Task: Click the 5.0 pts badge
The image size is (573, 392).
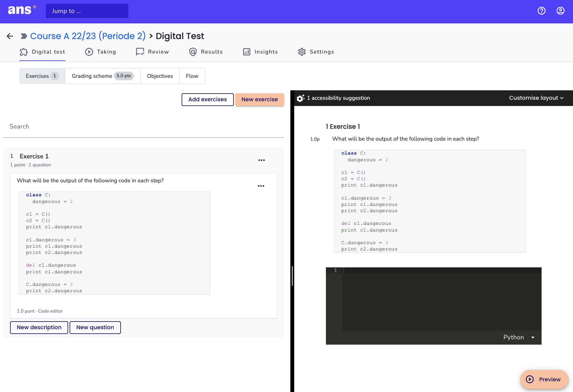Action: click(x=124, y=76)
